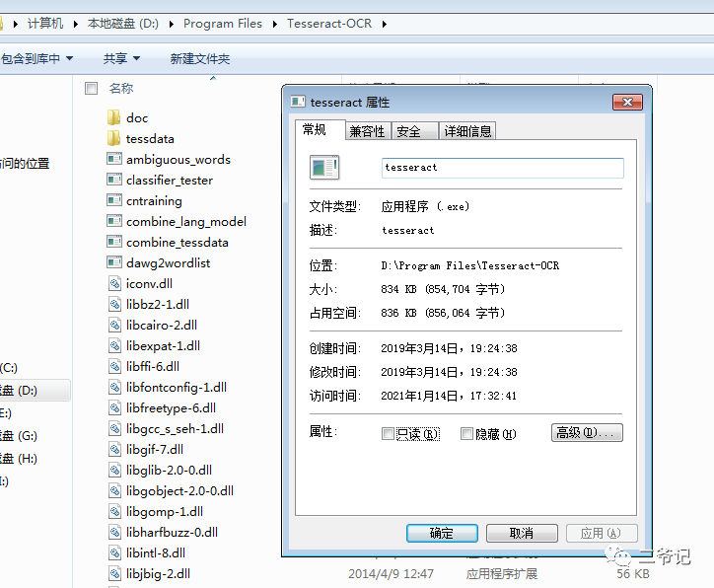This screenshot has width=714, height=588.
Task: Click the tesseract file name field
Action: click(503, 168)
